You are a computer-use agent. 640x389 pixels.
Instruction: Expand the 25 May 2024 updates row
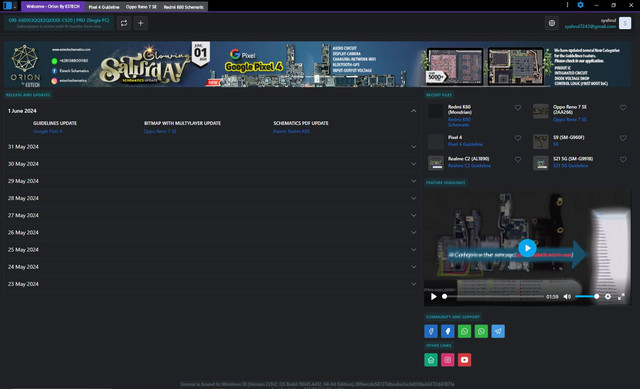[x=212, y=249]
